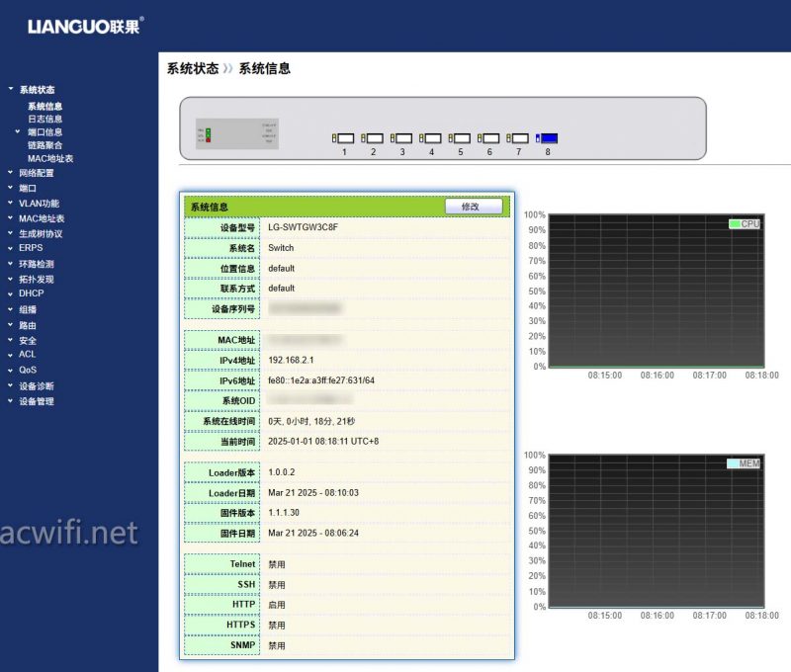Expand the DHCP sidebar section
This screenshot has height=672, width=791.
[x=32, y=292]
